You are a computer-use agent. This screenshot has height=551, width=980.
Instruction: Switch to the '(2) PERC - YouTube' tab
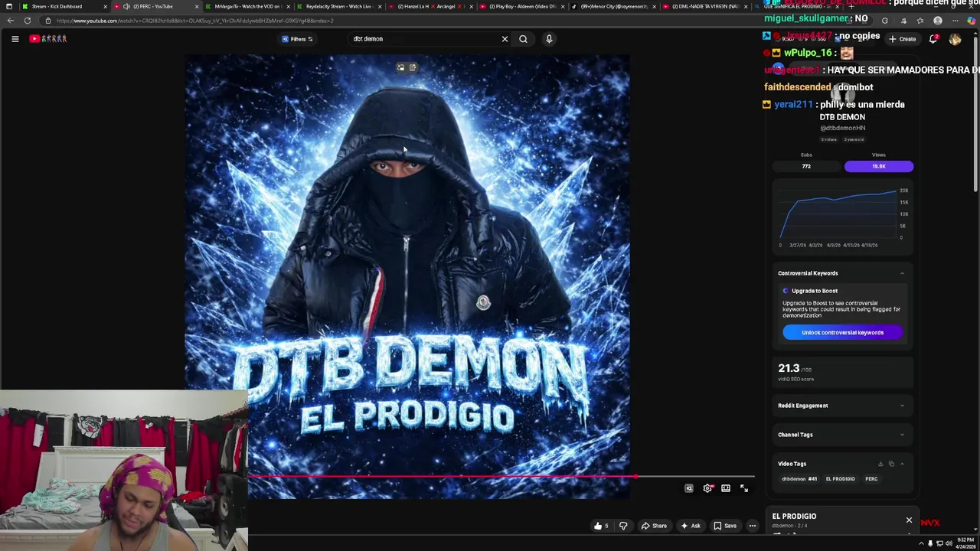point(156,6)
